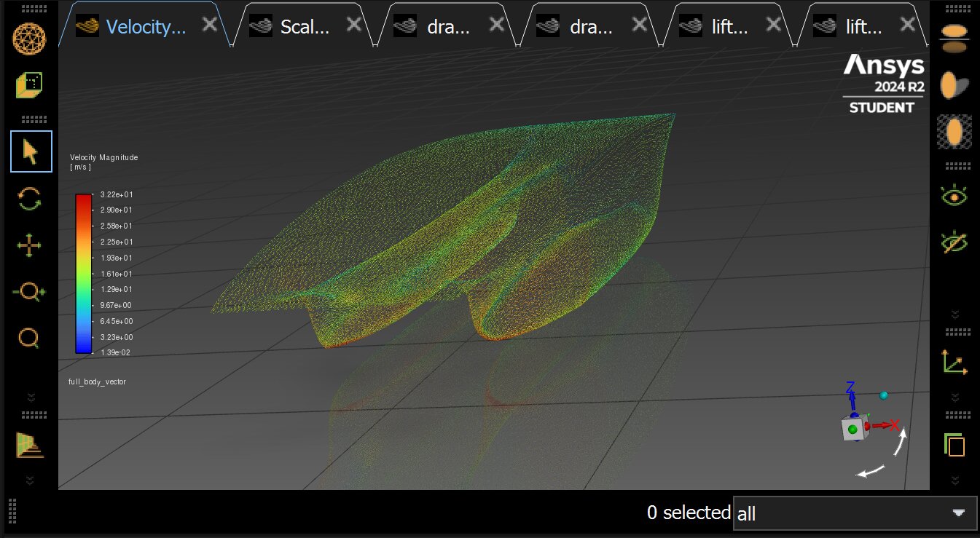980x538 pixels.
Task: Expand the bottom-left toolbar chevron
Action: pyautogui.click(x=31, y=480)
